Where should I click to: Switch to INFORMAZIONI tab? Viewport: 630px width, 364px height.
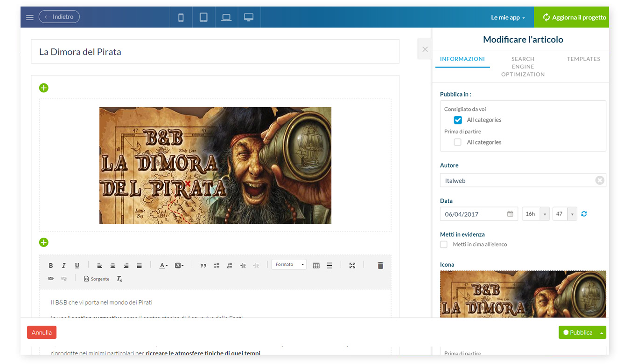pyautogui.click(x=462, y=59)
